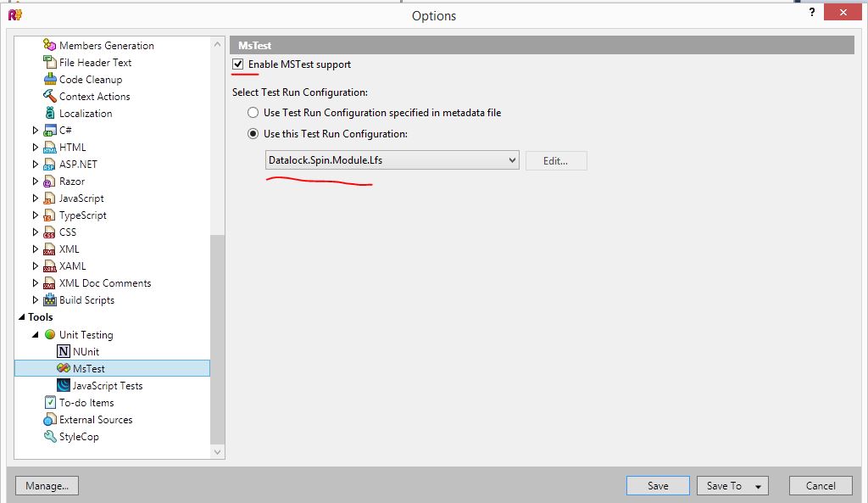
Task: Expand the CSS tree node
Action: [x=35, y=232]
